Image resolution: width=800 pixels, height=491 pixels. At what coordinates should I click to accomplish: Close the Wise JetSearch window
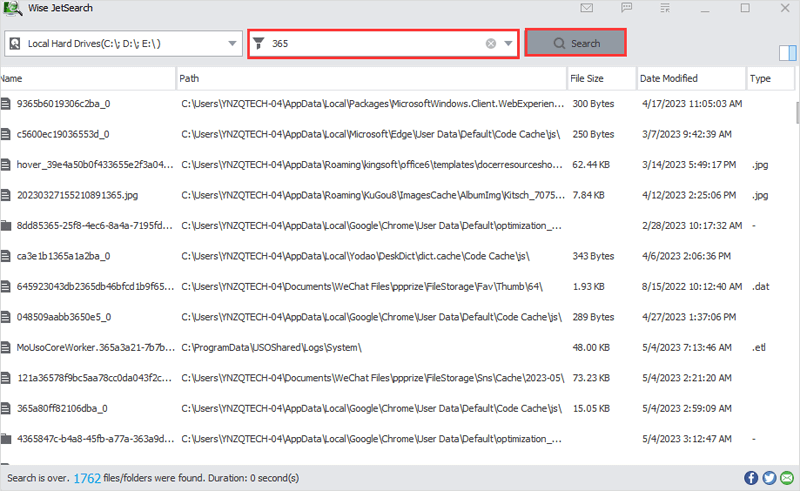[x=785, y=8]
